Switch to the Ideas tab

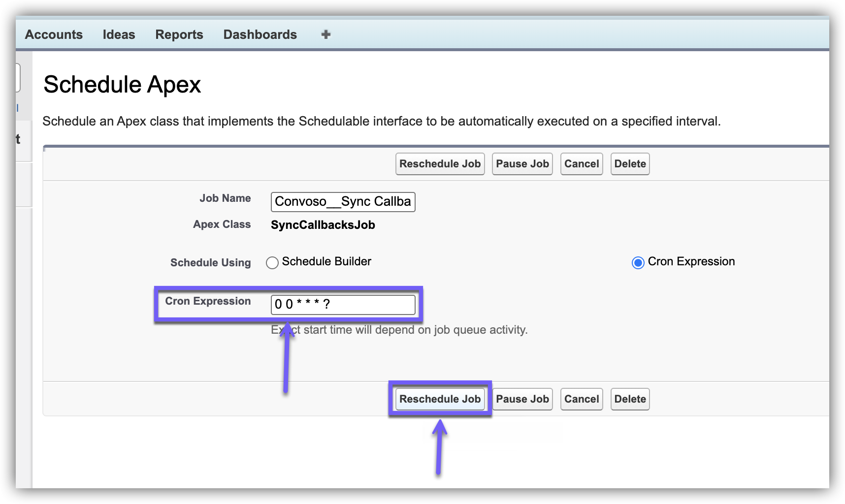119,34
